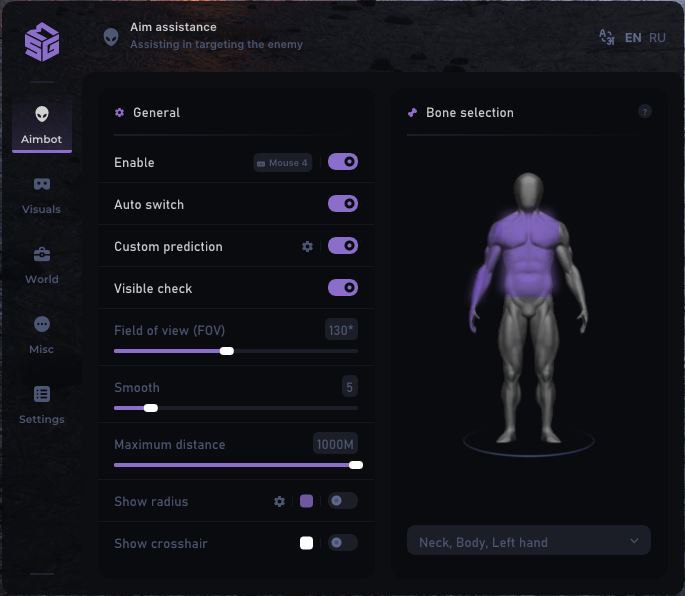Screen dimensions: 685x596
Task: Open the Misc section in the sidebar
Action: click(x=42, y=335)
